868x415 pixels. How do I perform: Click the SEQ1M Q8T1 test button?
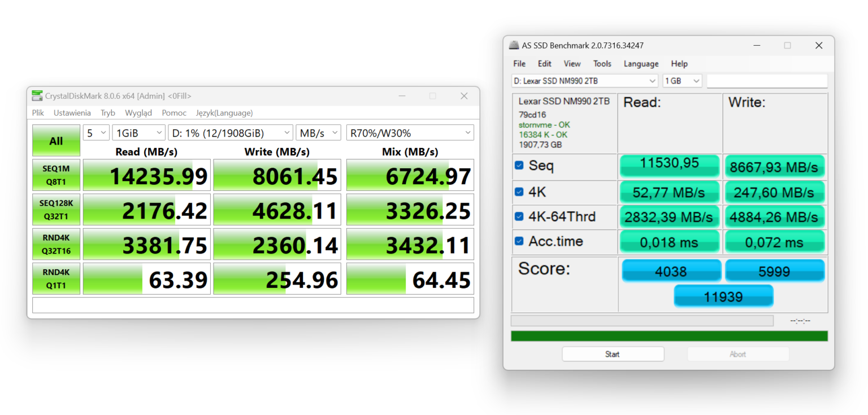click(x=56, y=174)
